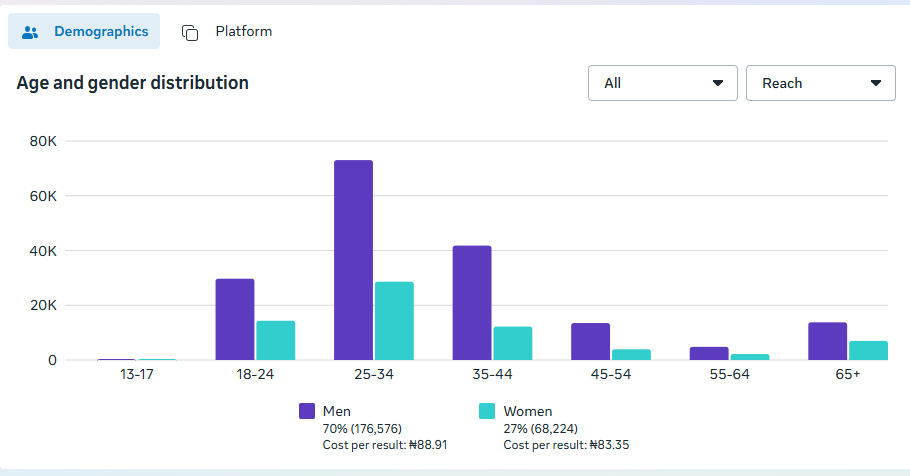
Task: Click the Age and gender distribution heading
Action: click(x=132, y=83)
